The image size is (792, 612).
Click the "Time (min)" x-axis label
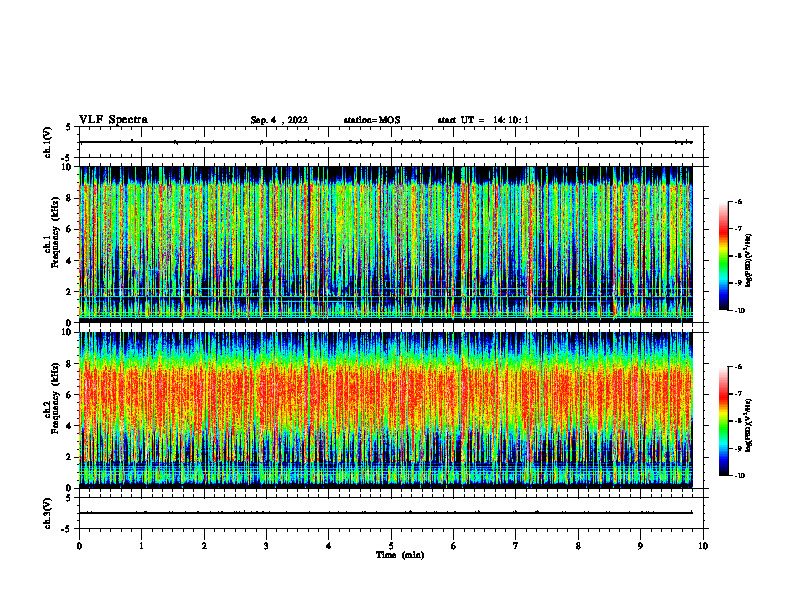(400, 555)
